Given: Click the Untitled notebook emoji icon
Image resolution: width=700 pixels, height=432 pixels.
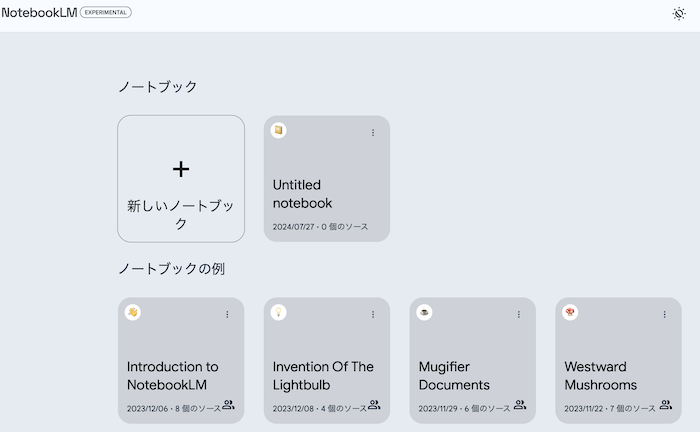Looking at the screenshot, I should click(279, 131).
